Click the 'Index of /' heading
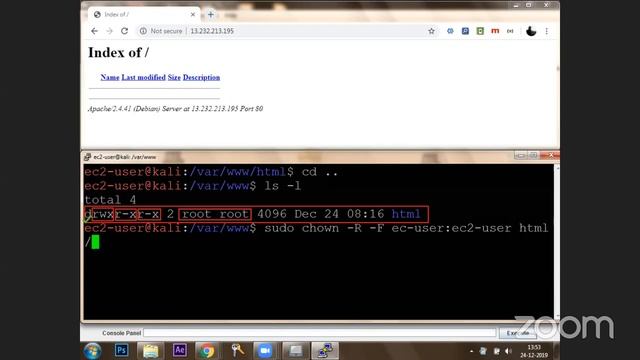Viewport: 640px width, 360px height. (118, 52)
